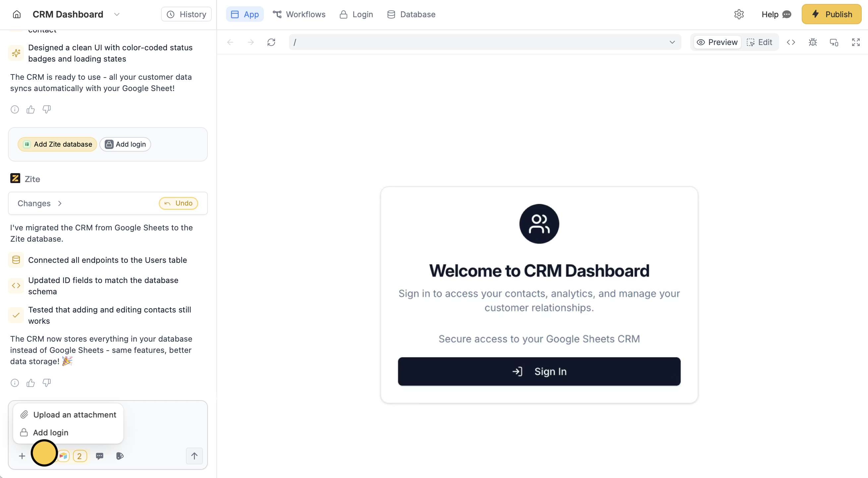Click the bug debug icon
This screenshot has height=478, width=868.
[x=812, y=42]
